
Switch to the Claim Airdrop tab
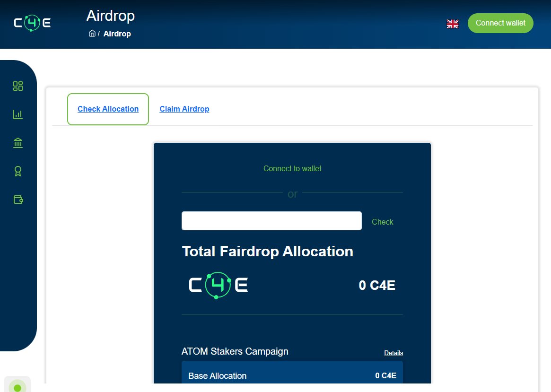184,109
